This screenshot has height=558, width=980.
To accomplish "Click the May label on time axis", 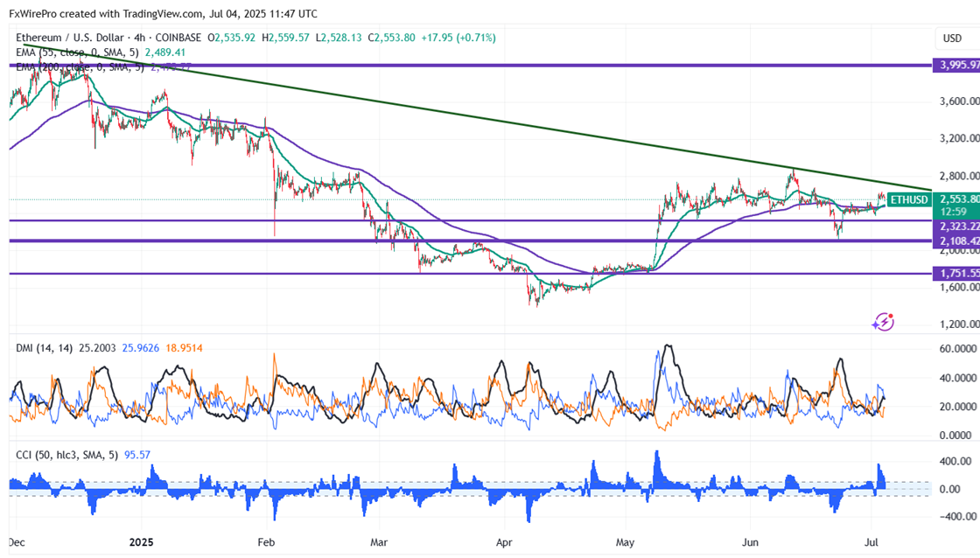I will click(x=625, y=541).
